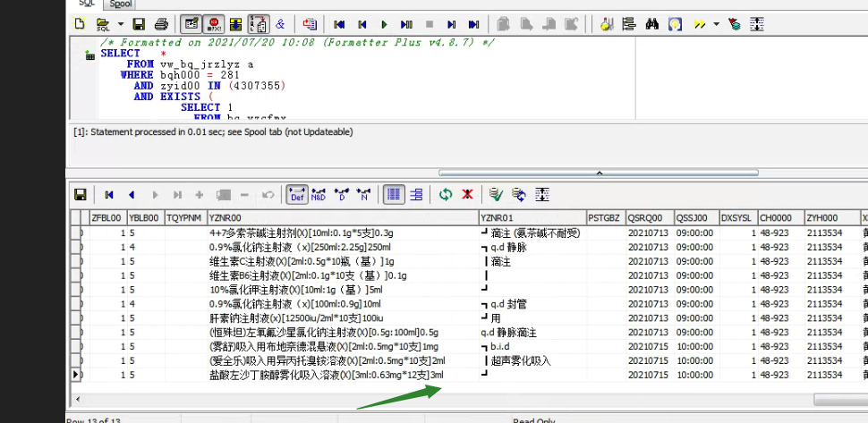Toggle the N&D column display mode

pos(319,195)
